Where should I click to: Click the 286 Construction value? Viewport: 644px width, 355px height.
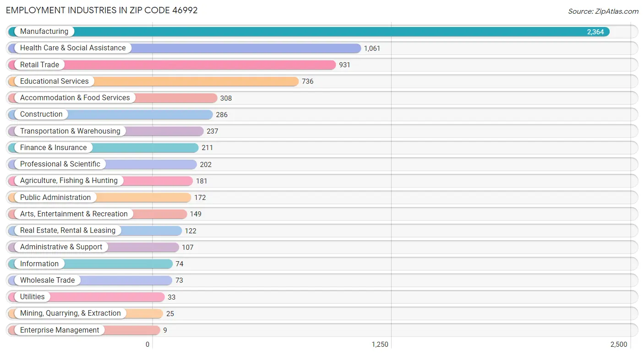tap(222, 115)
